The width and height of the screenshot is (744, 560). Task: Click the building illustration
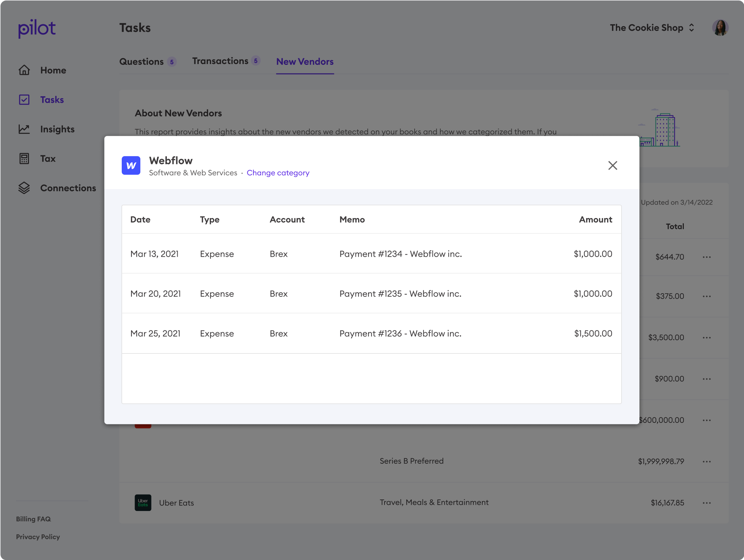pyautogui.click(x=660, y=128)
